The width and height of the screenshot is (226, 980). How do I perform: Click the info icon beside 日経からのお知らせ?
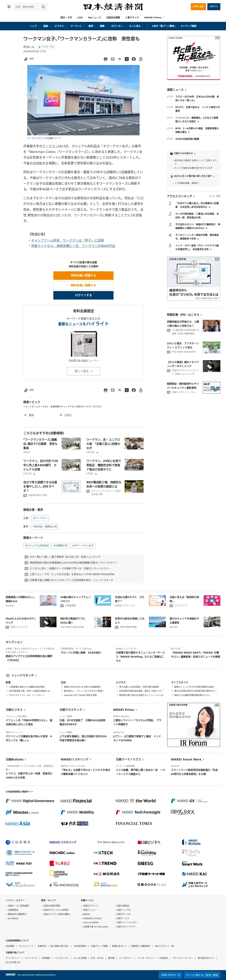(x=171, y=154)
